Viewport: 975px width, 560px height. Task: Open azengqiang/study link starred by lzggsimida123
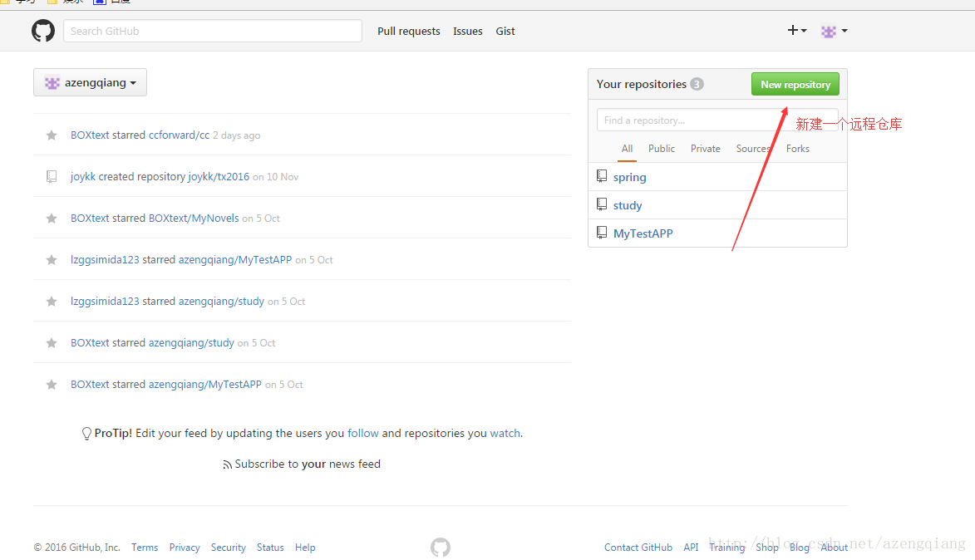221,302
